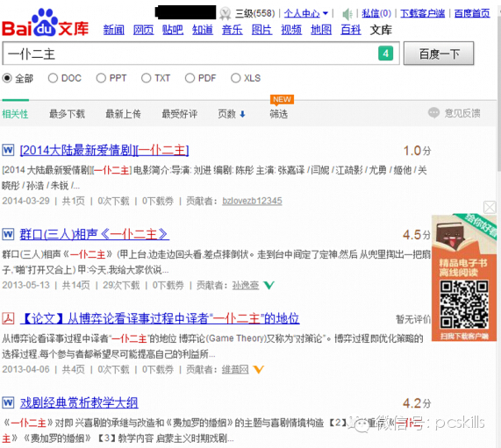
Task: Switch to 最受好评 sort tab
Action: point(179,114)
